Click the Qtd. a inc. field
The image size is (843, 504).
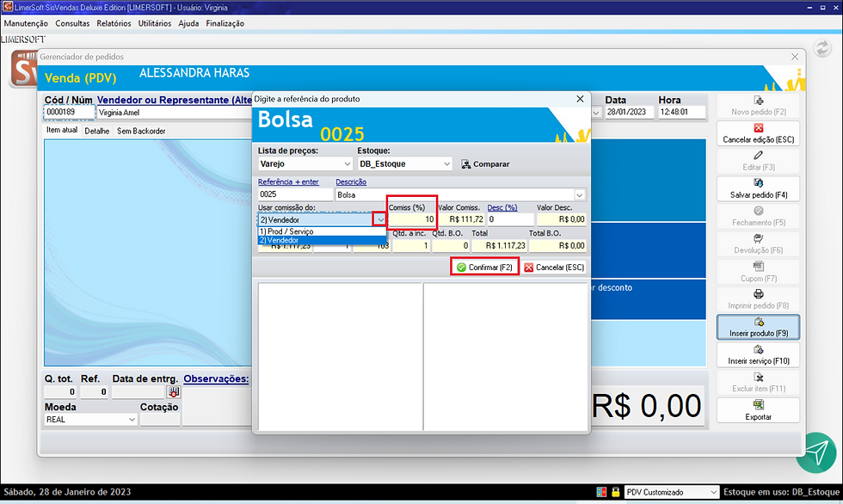pyautogui.click(x=411, y=246)
